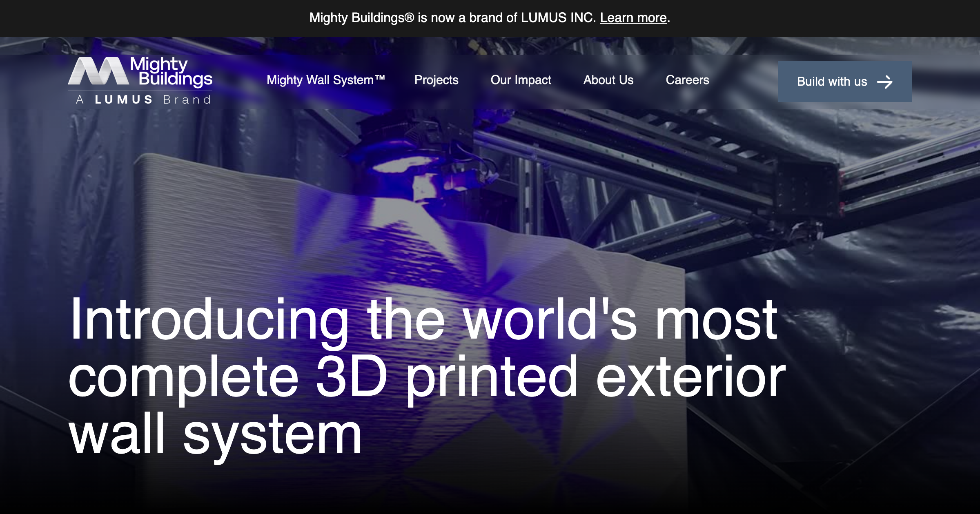Screen dimensions: 980x514
Task: Click the A LUMUS Brand tagline
Action: [143, 100]
